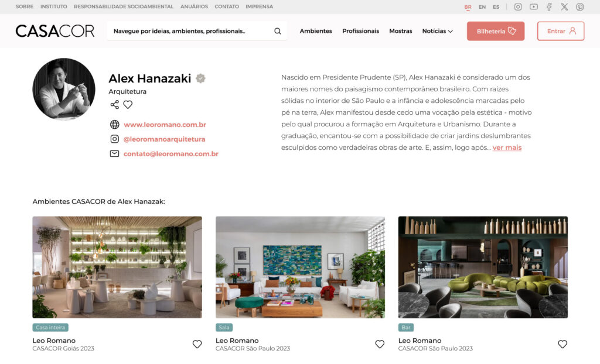The height and width of the screenshot is (364, 600).
Task: Expand biography with ver mais
Action: coord(507,147)
